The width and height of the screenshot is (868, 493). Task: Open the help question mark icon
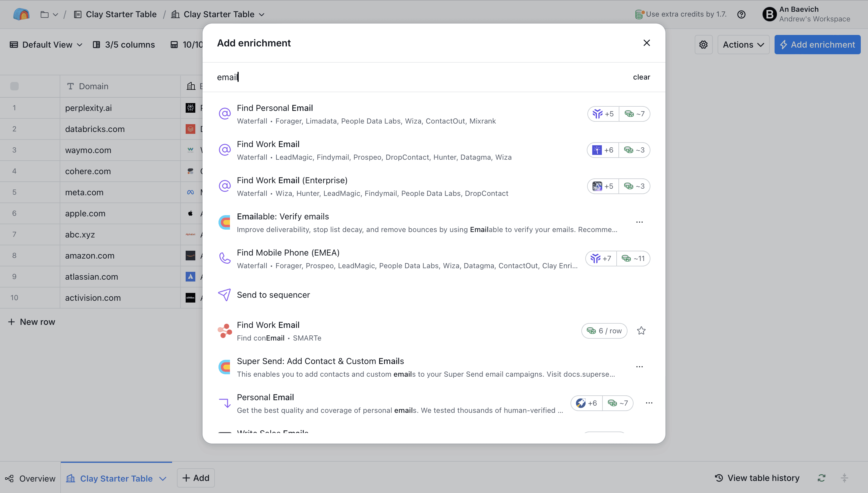tap(741, 14)
